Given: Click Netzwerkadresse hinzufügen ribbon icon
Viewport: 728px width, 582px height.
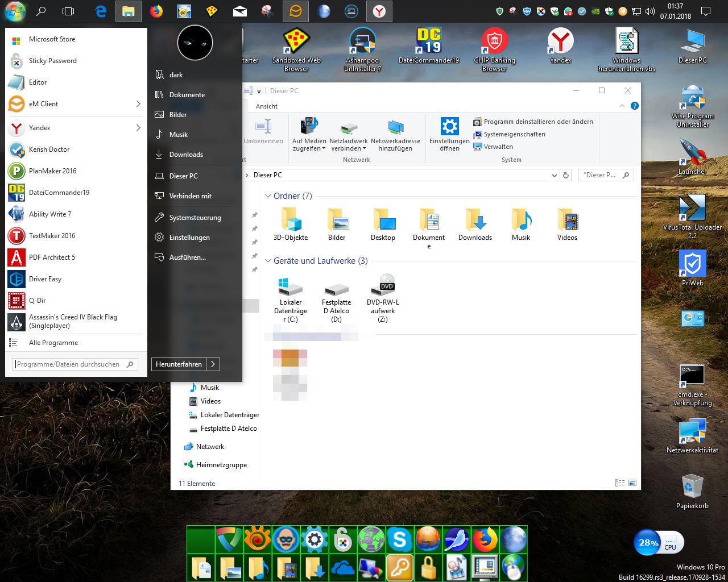Looking at the screenshot, I should click(395, 128).
